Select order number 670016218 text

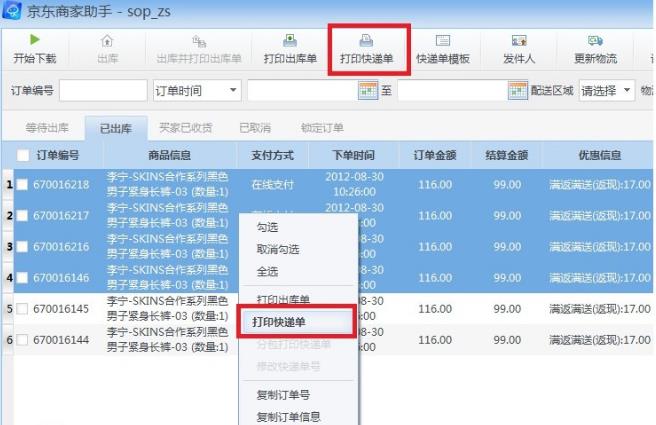(61, 184)
